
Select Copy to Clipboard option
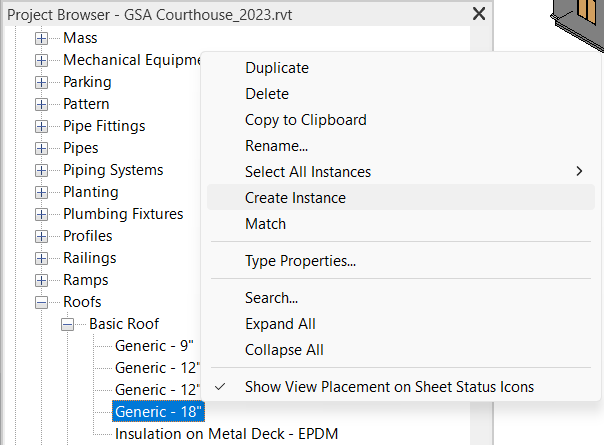(x=305, y=120)
